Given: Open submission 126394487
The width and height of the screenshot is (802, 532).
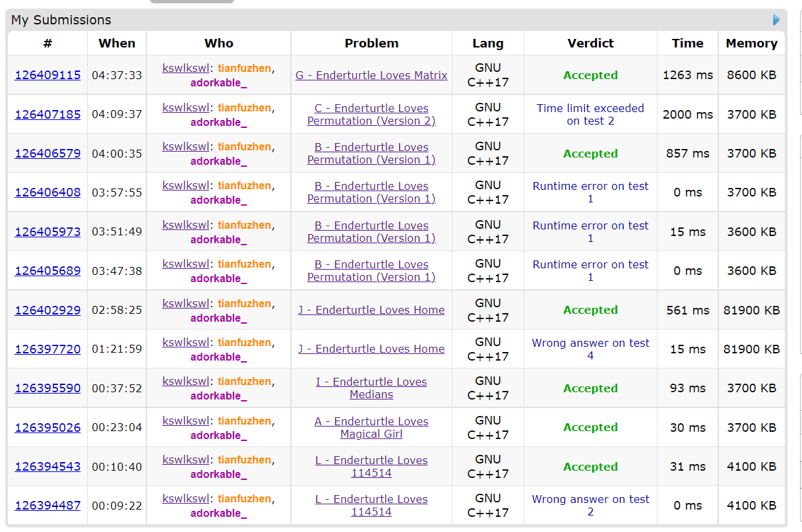Looking at the screenshot, I should click(47, 506).
